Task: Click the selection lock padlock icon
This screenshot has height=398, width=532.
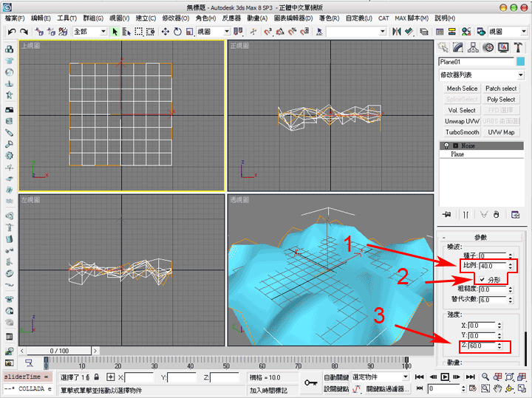Action: 97,377
